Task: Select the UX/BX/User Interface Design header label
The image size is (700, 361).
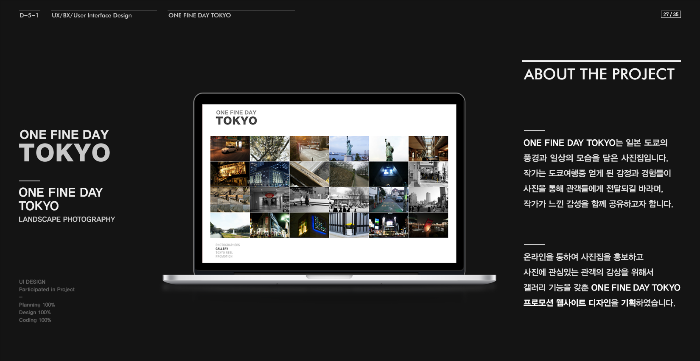Action: (x=92, y=15)
